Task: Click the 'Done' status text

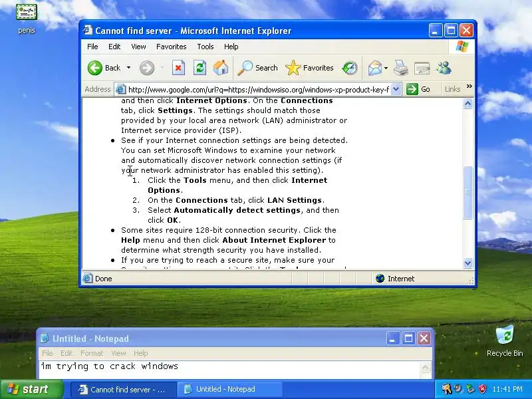Action: [x=104, y=279]
